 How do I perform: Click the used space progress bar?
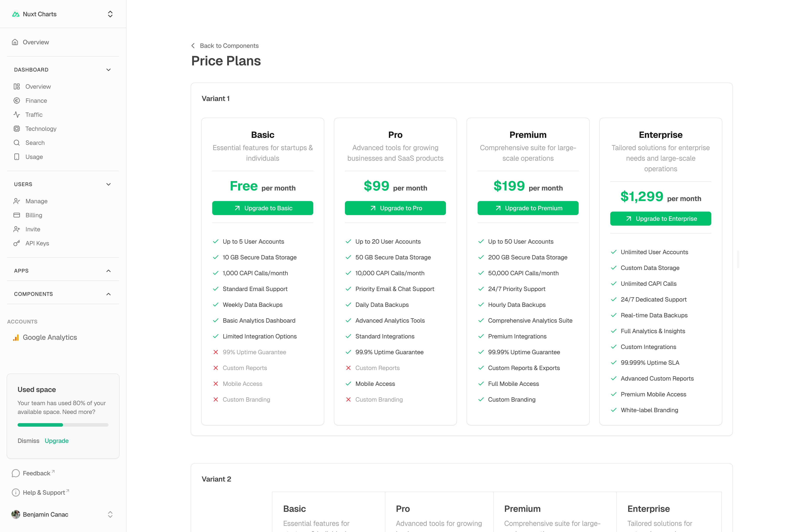tap(63, 425)
